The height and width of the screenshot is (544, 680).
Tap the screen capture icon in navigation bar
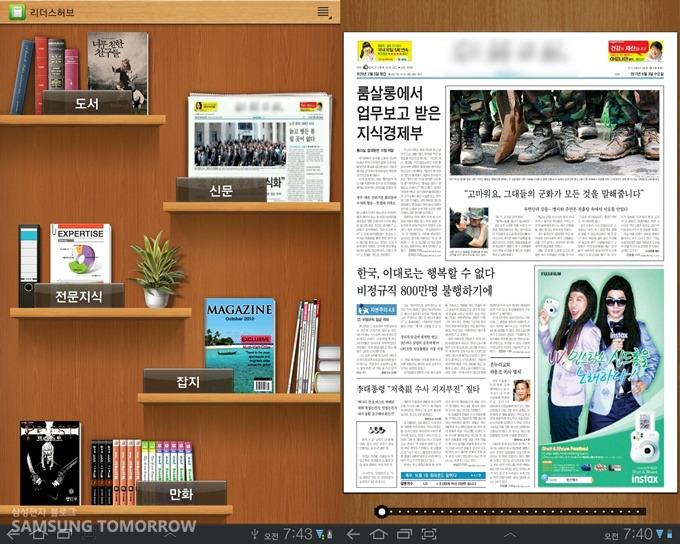click(429, 535)
